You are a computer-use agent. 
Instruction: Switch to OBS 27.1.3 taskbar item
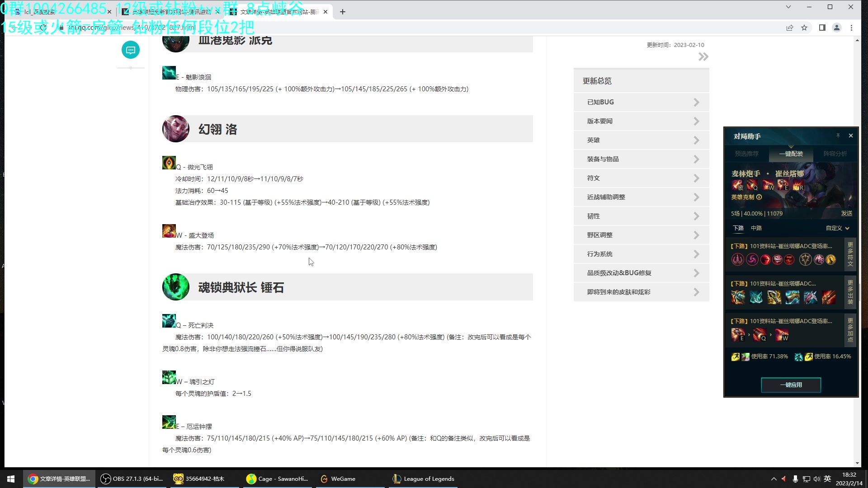(x=132, y=479)
